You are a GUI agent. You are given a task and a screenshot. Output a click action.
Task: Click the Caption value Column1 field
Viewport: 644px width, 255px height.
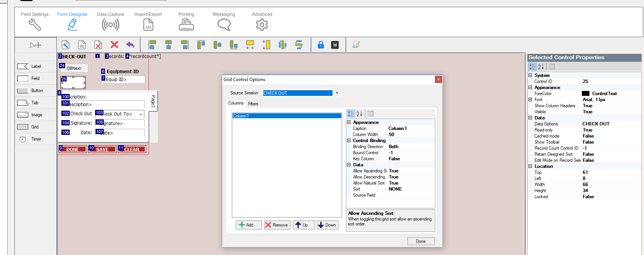(411, 128)
